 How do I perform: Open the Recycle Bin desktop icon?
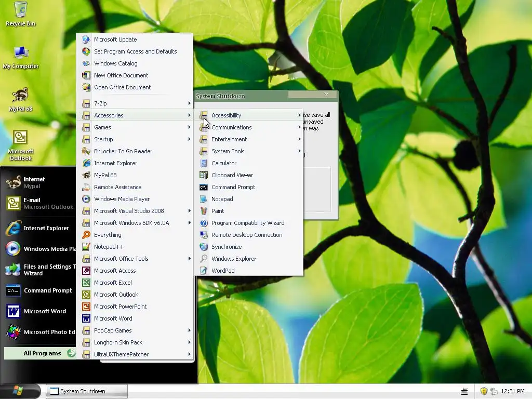[x=21, y=14]
